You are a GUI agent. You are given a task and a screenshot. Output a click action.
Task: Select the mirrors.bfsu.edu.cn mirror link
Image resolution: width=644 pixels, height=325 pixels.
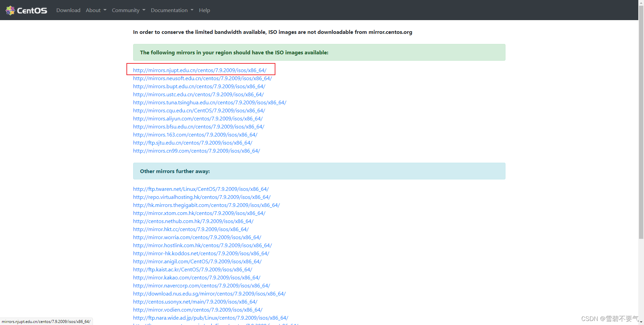click(x=199, y=127)
